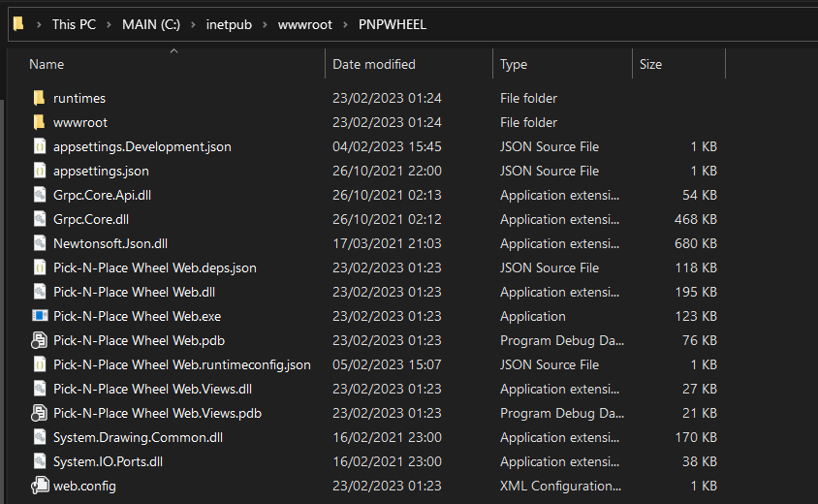Navigate to inetpub breadcrumb

(x=229, y=24)
